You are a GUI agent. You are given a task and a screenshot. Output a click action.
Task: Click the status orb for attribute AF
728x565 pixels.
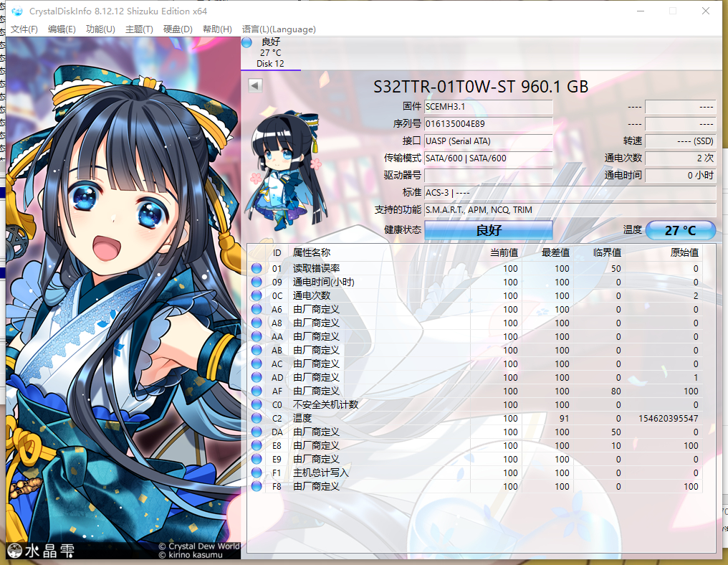point(257,391)
